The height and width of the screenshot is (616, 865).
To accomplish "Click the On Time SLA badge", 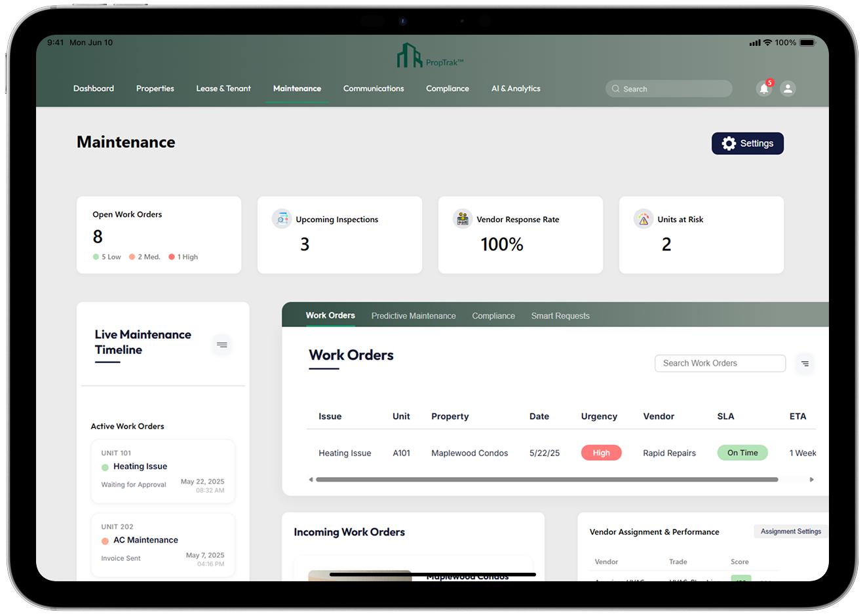I will (x=742, y=452).
